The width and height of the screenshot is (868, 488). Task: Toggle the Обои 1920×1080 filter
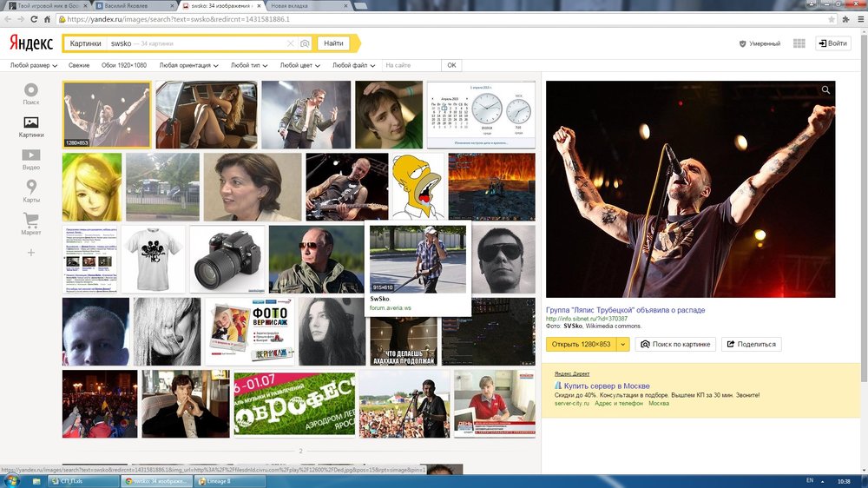pos(124,65)
